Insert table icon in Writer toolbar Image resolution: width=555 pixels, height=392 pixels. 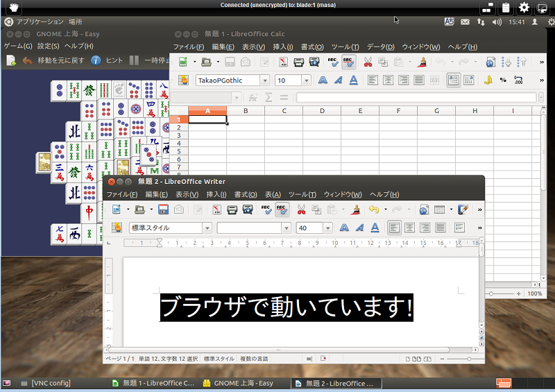pos(439,210)
